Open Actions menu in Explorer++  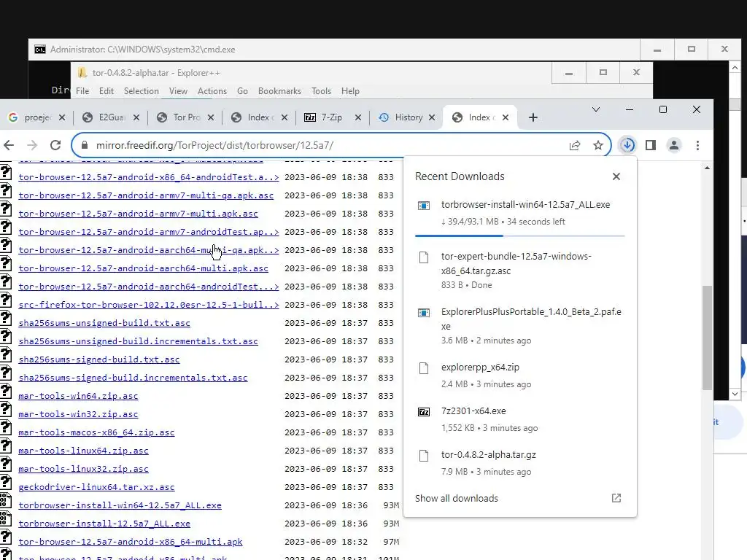pos(212,91)
